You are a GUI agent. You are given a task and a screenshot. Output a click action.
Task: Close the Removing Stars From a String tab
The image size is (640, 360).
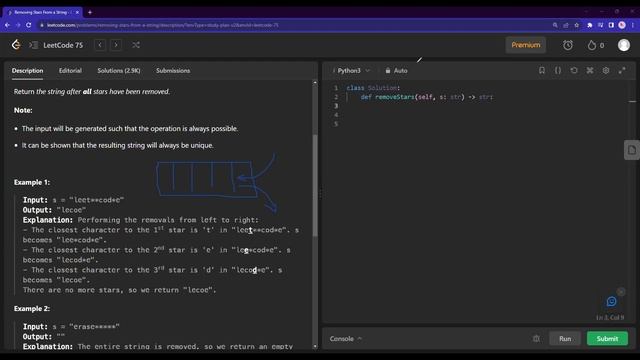tap(77, 12)
